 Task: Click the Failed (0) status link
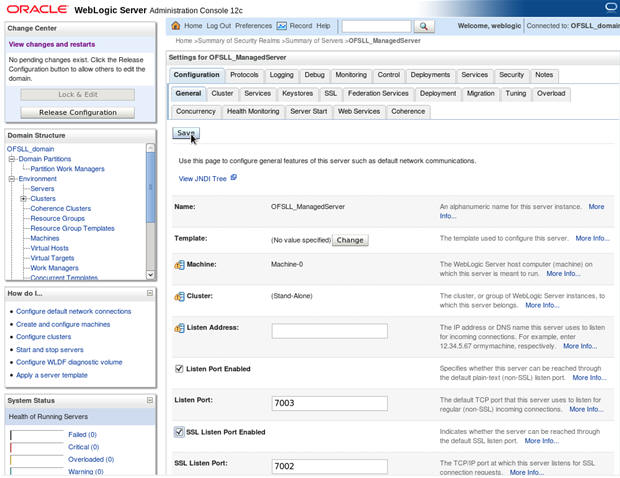click(82, 435)
